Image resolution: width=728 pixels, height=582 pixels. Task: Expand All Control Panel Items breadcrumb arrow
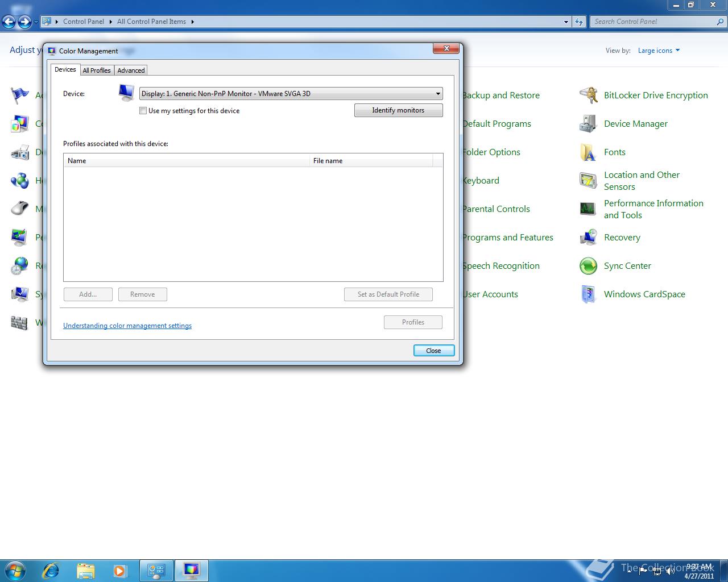click(x=192, y=22)
